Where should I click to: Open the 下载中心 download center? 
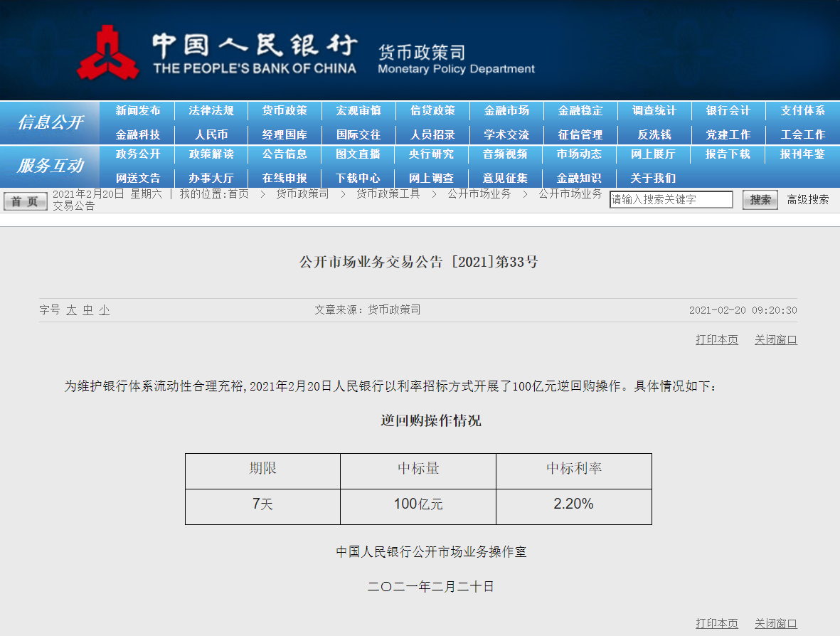[x=358, y=178]
